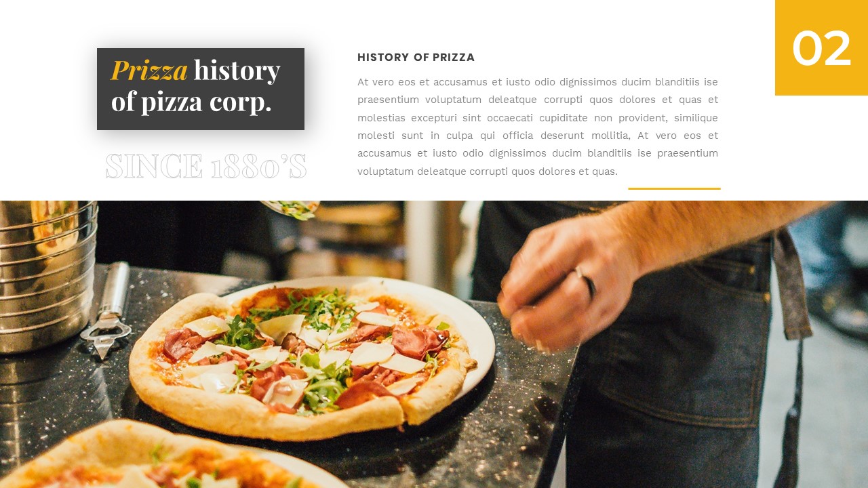Select the white word 'history' in the title box
Viewport: 868px width, 488px height.
click(x=237, y=70)
